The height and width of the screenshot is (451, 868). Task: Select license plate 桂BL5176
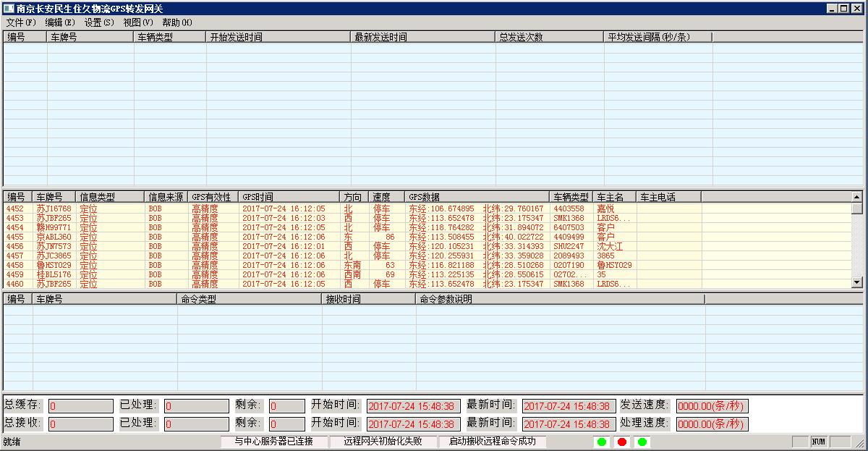tap(54, 274)
